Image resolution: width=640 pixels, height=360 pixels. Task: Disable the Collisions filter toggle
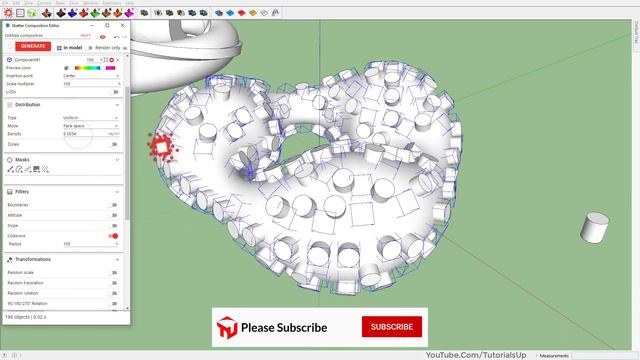pos(113,236)
